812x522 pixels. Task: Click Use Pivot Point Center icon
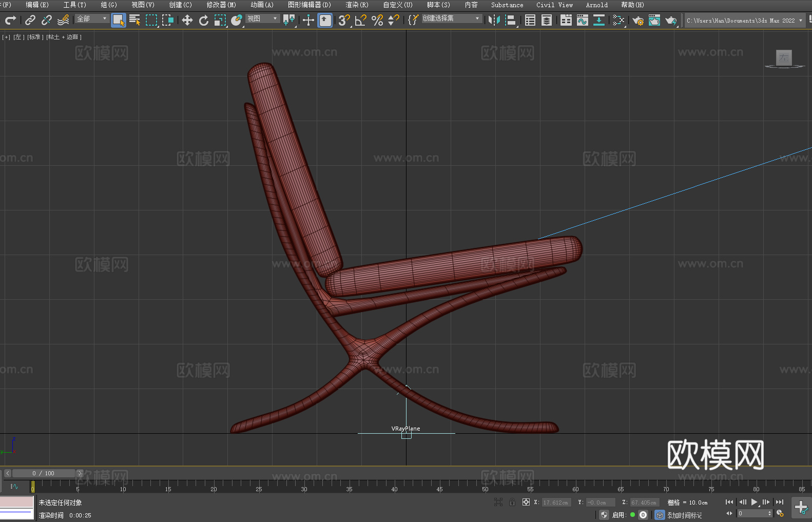coord(289,20)
